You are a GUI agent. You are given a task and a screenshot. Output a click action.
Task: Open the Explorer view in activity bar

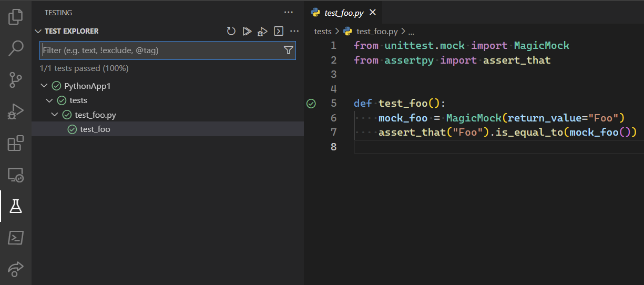tap(16, 17)
